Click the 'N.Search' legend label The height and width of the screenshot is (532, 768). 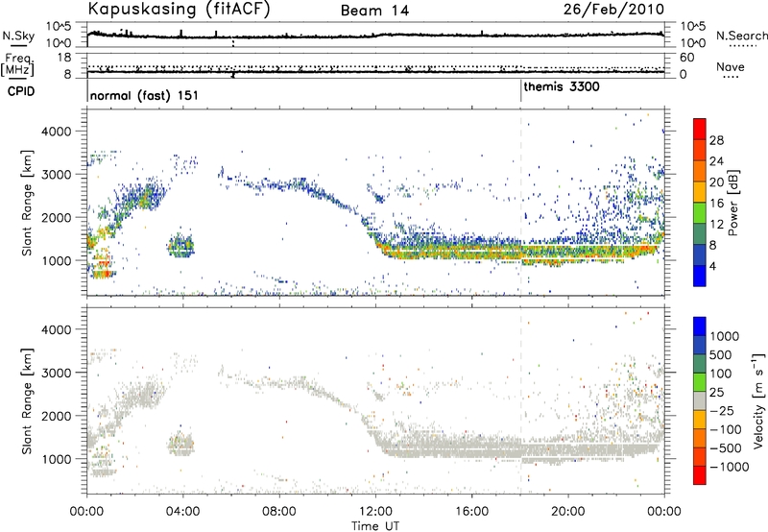742,36
